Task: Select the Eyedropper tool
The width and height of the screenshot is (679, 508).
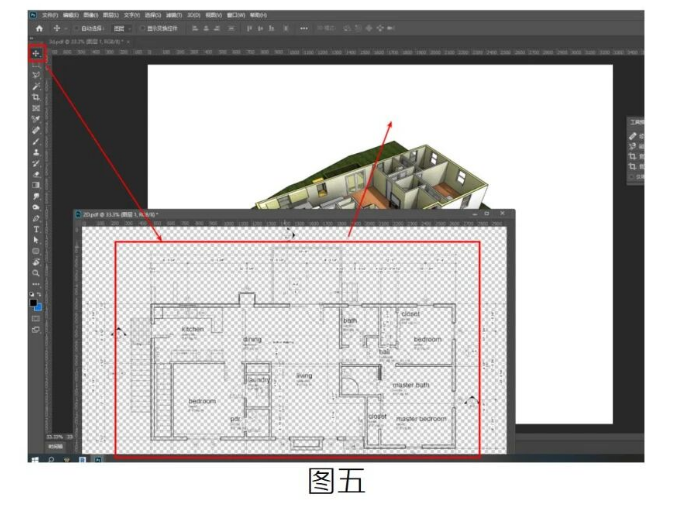Action: pos(36,119)
